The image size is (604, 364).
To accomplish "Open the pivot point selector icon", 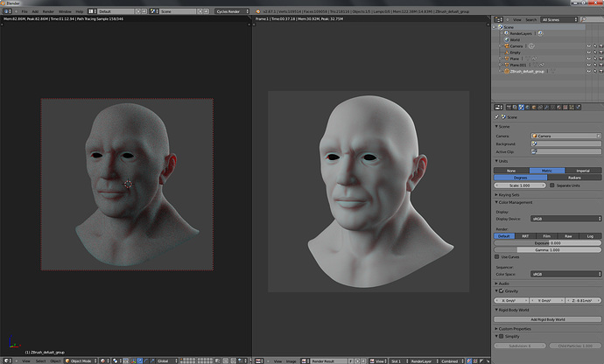I will click(116, 360).
